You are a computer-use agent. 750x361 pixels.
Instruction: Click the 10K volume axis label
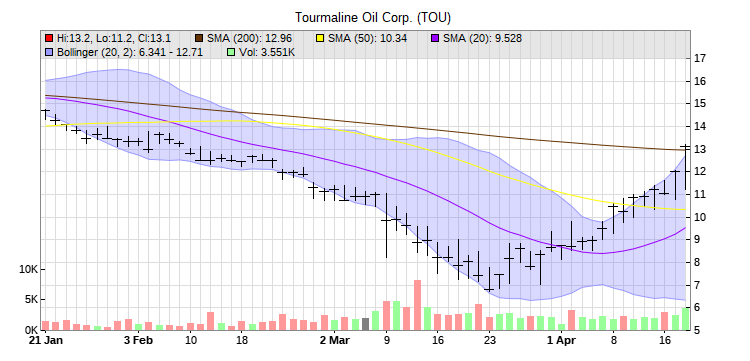point(28,269)
